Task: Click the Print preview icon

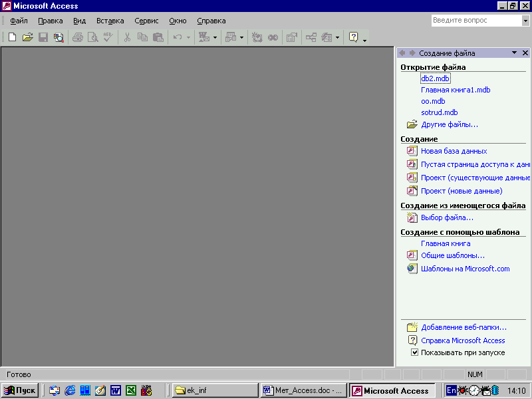Action: click(x=92, y=37)
